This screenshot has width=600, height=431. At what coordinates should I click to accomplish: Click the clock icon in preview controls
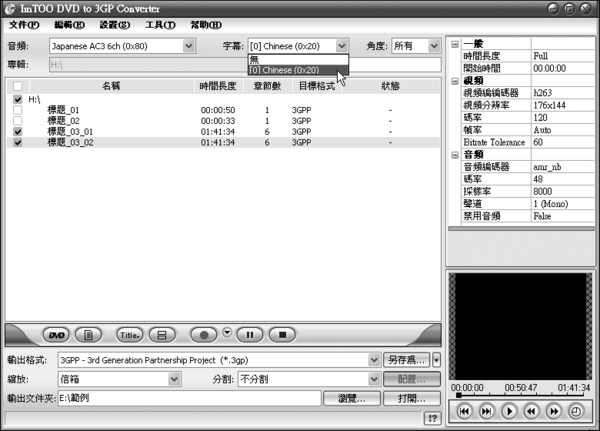point(576,411)
